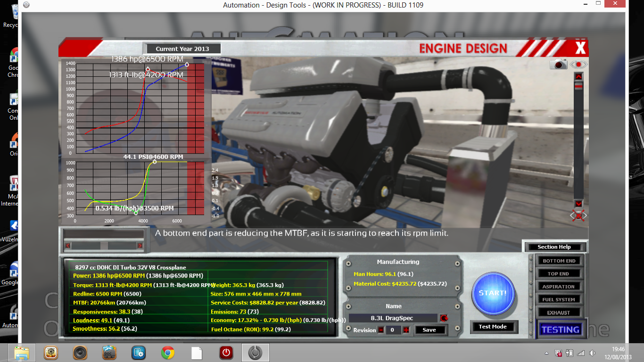The width and height of the screenshot is (644, 362).
Task: Close Engine Design with the X button
Action: point(580,48)
